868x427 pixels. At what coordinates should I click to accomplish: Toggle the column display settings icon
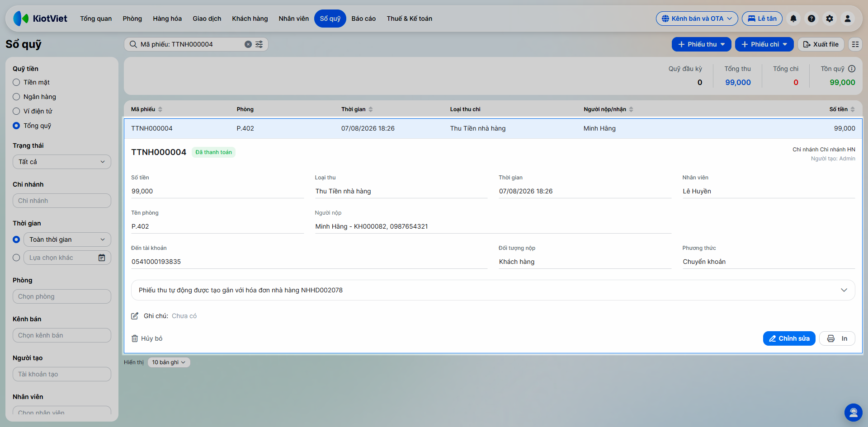coord(855,44)
